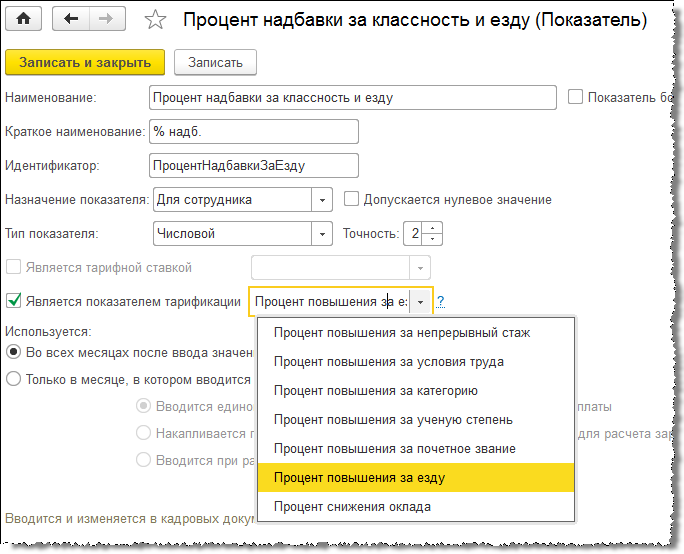The width and height of the screenshot is (684, 554).
Task: Decrease Точность with the down spinner
Action: pos(432,239)
